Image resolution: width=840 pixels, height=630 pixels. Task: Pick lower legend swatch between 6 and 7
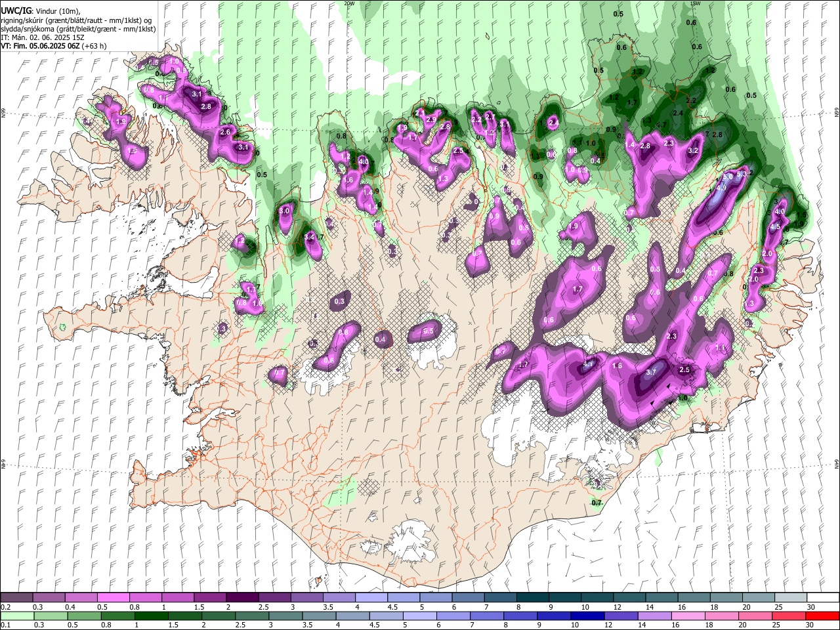coord(453,616)
